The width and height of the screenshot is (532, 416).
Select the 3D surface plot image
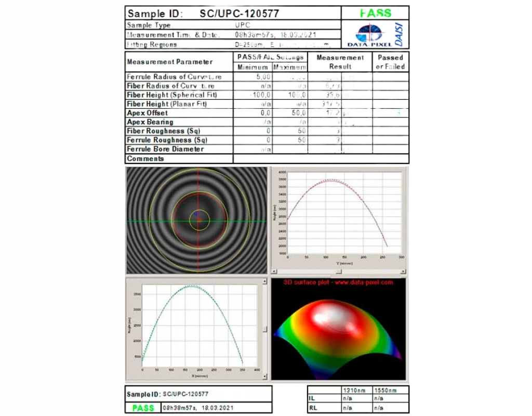(x=338, y=329)
